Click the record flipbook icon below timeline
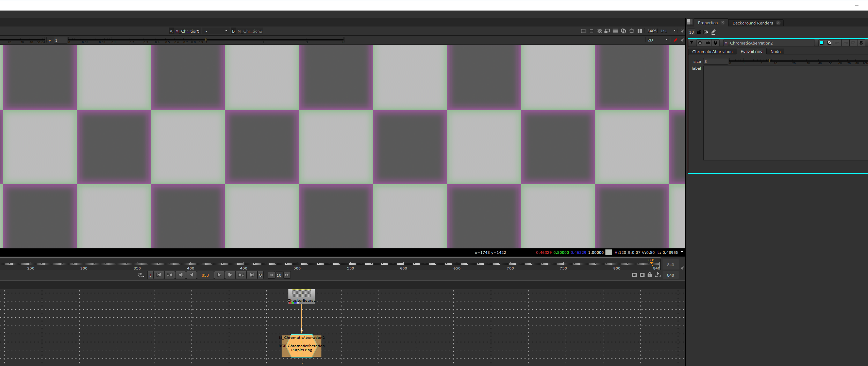 click(x=642, y=275)
